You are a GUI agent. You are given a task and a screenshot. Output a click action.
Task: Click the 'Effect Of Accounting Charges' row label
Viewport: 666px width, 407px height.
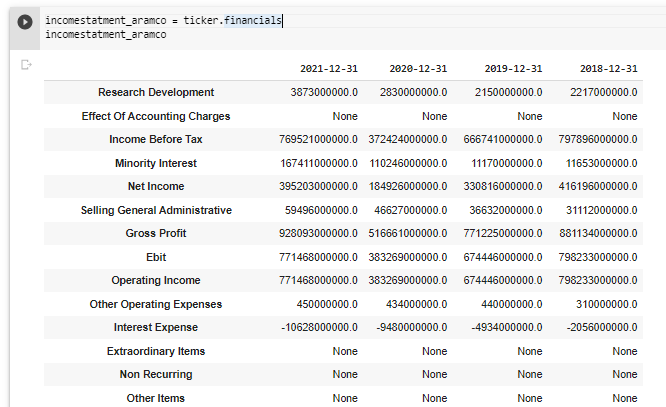coord(156,116)
